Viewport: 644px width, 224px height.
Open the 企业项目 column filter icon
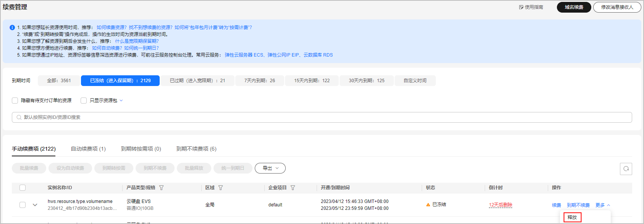[293, 188]
